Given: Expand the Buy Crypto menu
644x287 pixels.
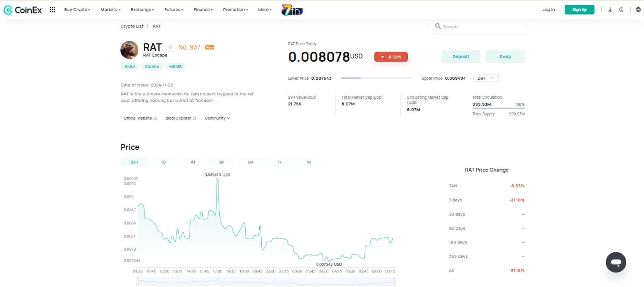Looking at the screenshot, I should tap(77, 10).
